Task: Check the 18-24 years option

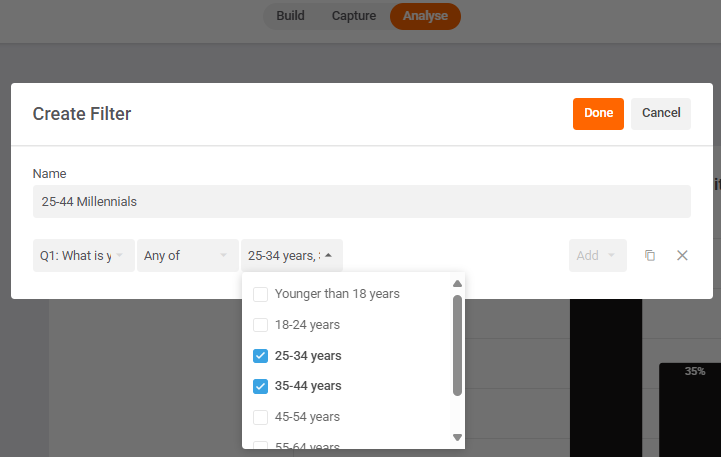Action: [261, 325]
